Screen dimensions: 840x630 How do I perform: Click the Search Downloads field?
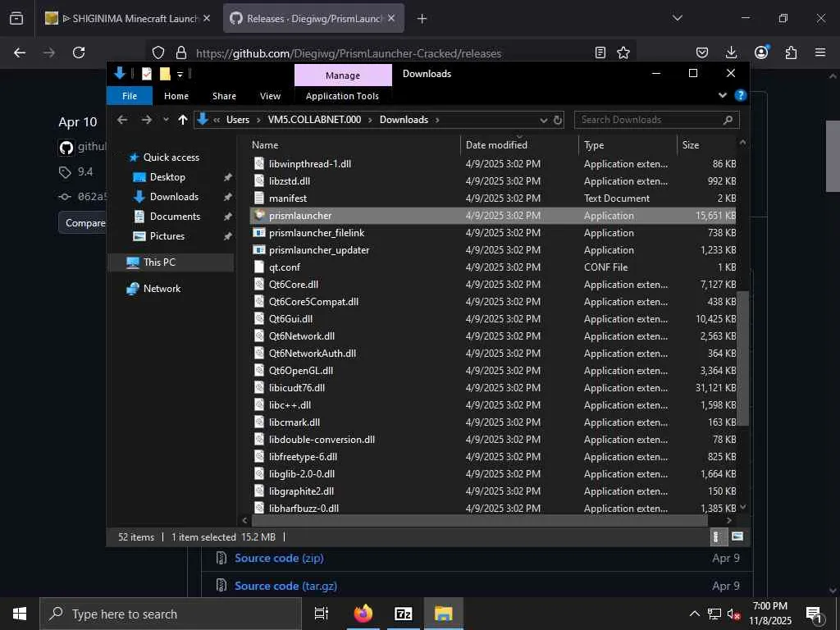(657, 120)
